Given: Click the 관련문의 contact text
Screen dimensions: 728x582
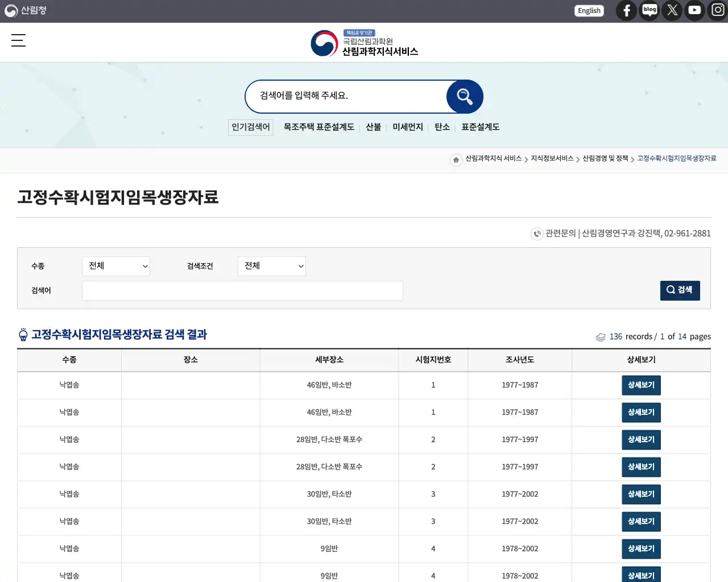Looking at the screenshot, I should 628,234.
